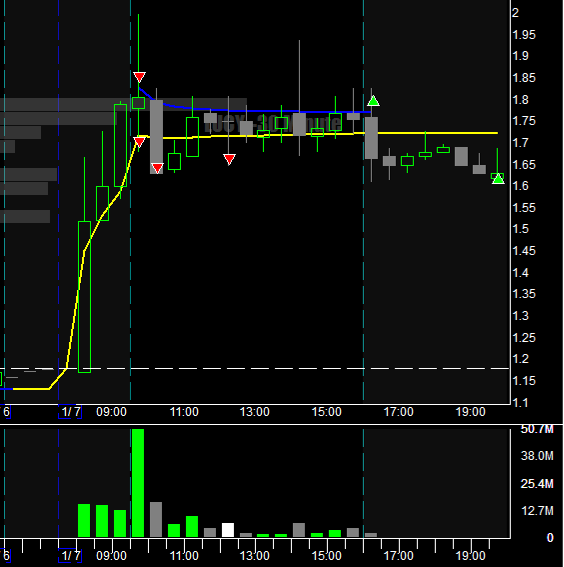Click the 19:00 label on the price chart time axis

[470, 412]
